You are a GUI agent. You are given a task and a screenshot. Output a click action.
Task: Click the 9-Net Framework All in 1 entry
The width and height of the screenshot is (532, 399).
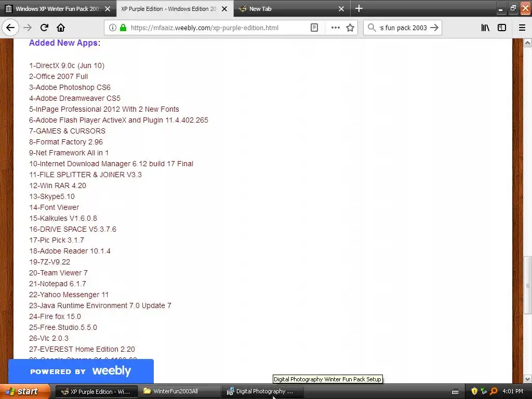click(x=69, y=153)
